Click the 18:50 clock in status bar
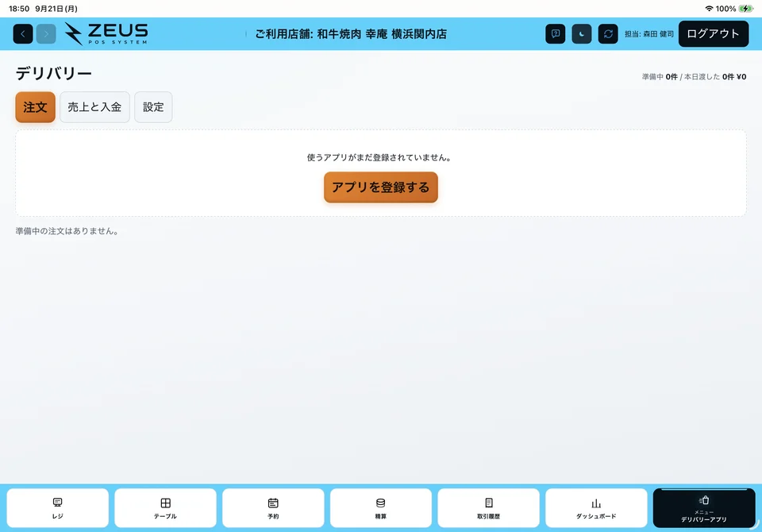This screenshot has height=532, width=762. coord(19,9)
